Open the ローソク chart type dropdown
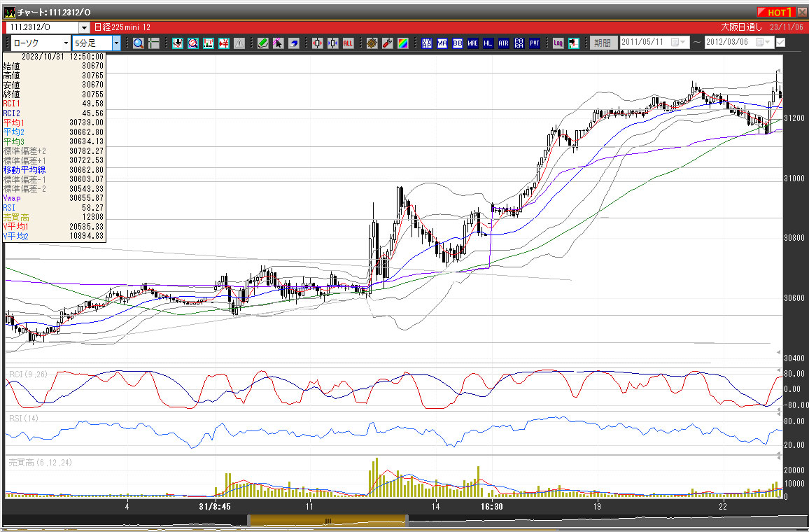The width and height of the screenshot is (809, 532). tap(66, 43)
